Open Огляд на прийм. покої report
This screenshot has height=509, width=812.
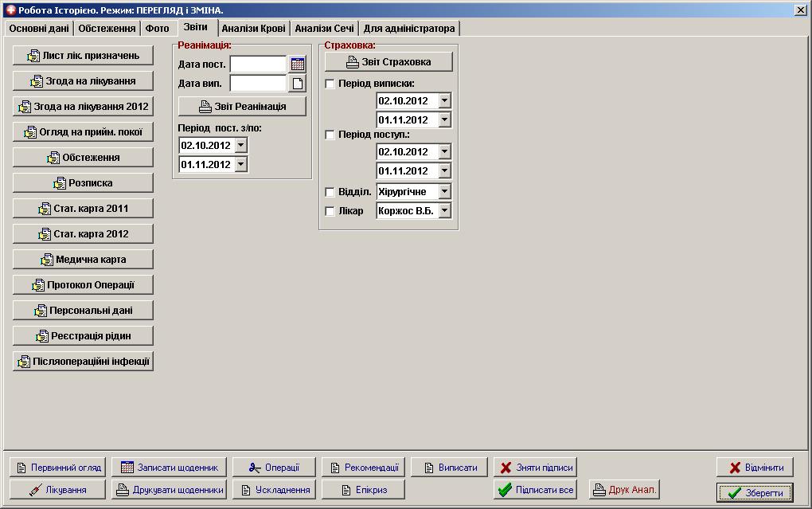[x=83, y=131]
